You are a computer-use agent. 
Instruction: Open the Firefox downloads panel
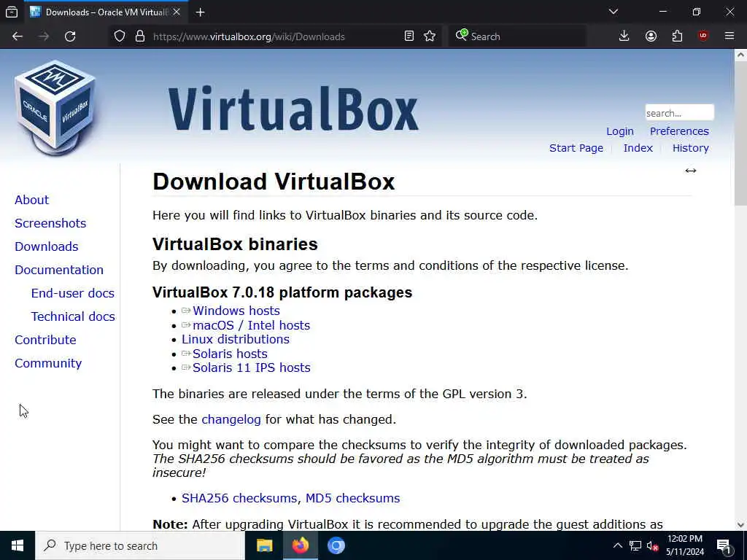624,36
